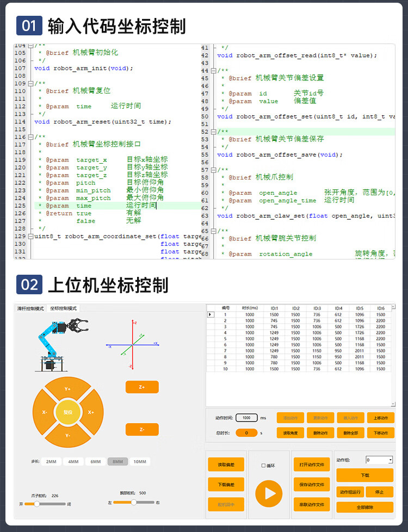Viewport: 408px width, 532px height.
Task: Collapse the code fold at line 116
Action: click(30, 137)
